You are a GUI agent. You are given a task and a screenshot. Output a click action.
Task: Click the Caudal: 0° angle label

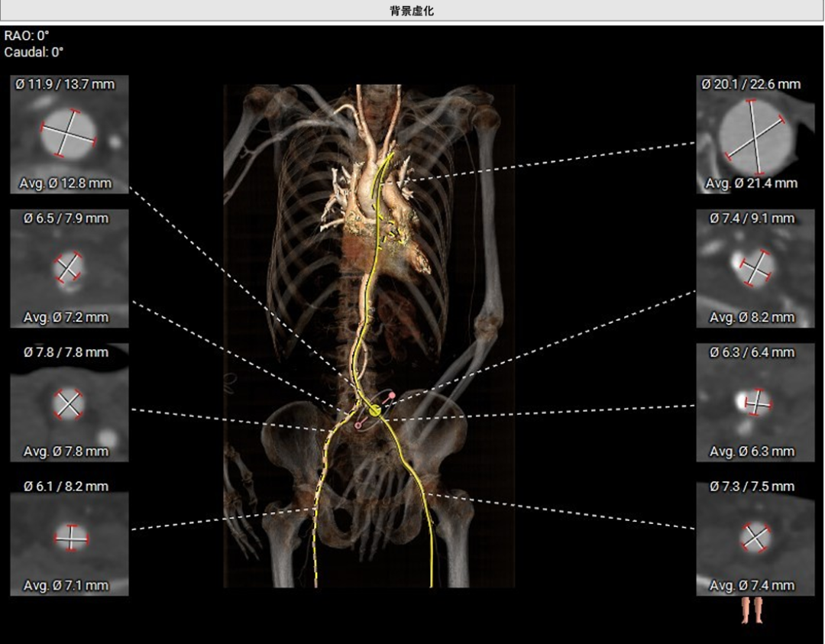[34, 53]
